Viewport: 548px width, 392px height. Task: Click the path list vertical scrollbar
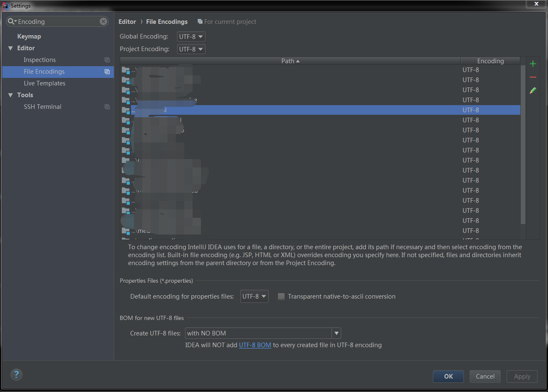(523, 144)
